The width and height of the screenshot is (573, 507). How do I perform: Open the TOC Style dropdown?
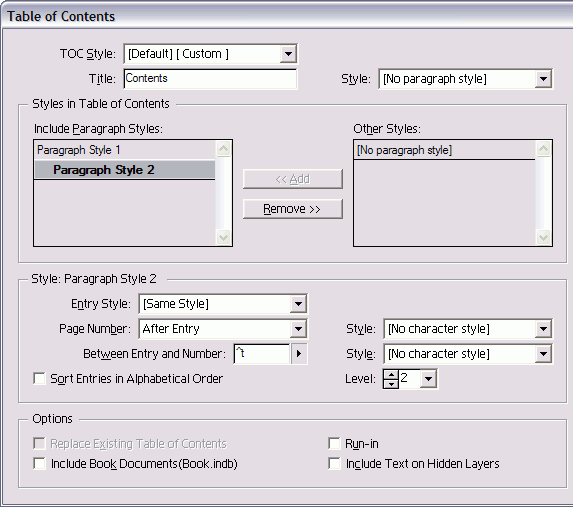tap(210, 54)
